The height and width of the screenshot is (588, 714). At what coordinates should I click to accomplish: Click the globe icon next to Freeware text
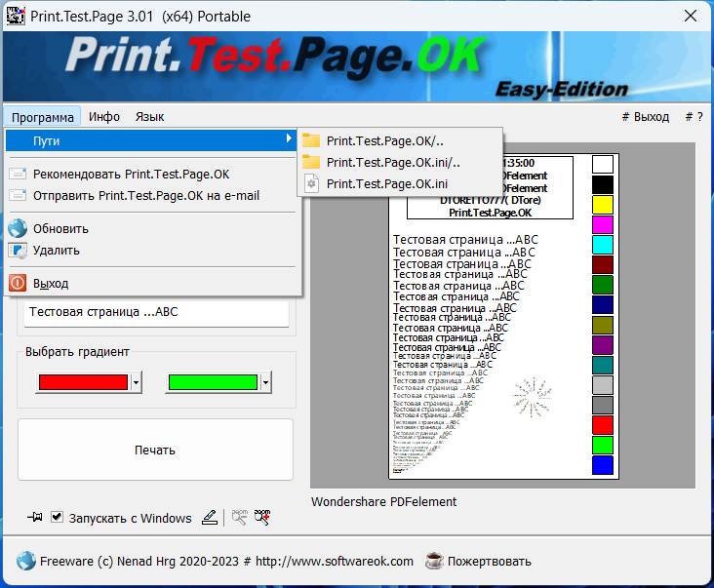26,561
